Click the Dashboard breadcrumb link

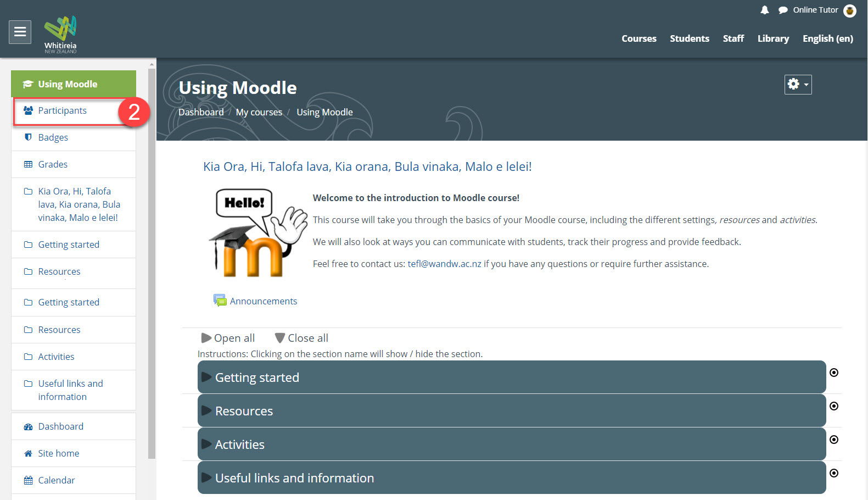coord(201,112)
